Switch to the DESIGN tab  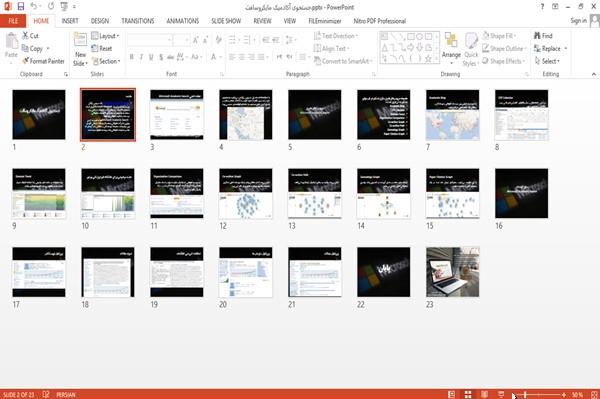point(100,21)
